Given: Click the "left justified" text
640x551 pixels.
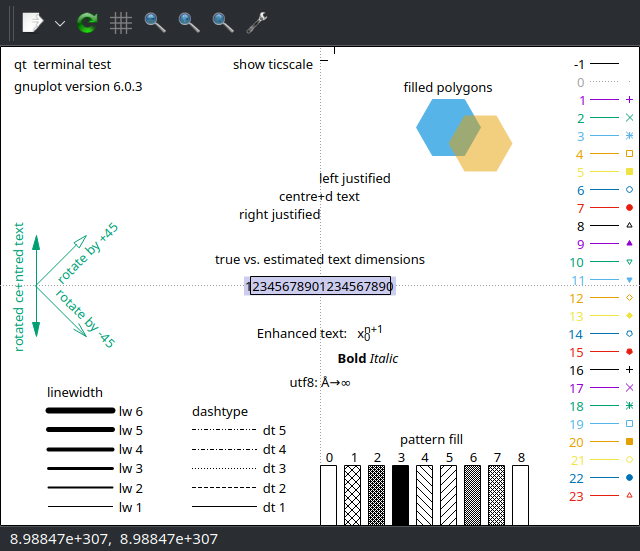Looking at the screenshot, I should coord(355,178).
